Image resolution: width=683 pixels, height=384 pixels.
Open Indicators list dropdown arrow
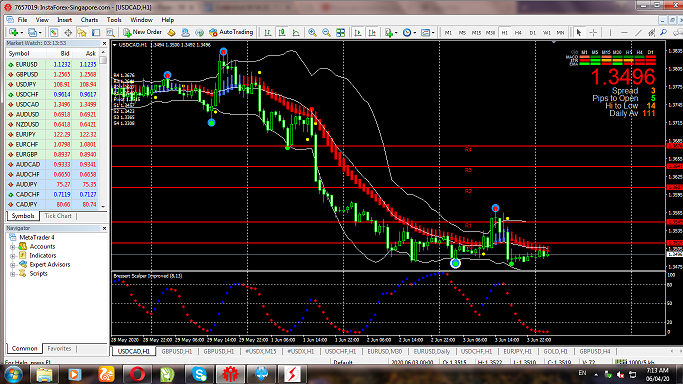[x=396, y=33]
